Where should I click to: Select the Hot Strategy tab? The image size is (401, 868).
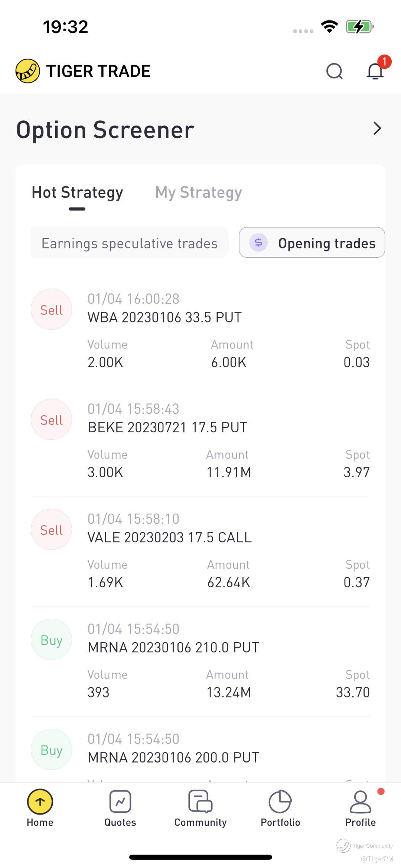pos(77,193)
